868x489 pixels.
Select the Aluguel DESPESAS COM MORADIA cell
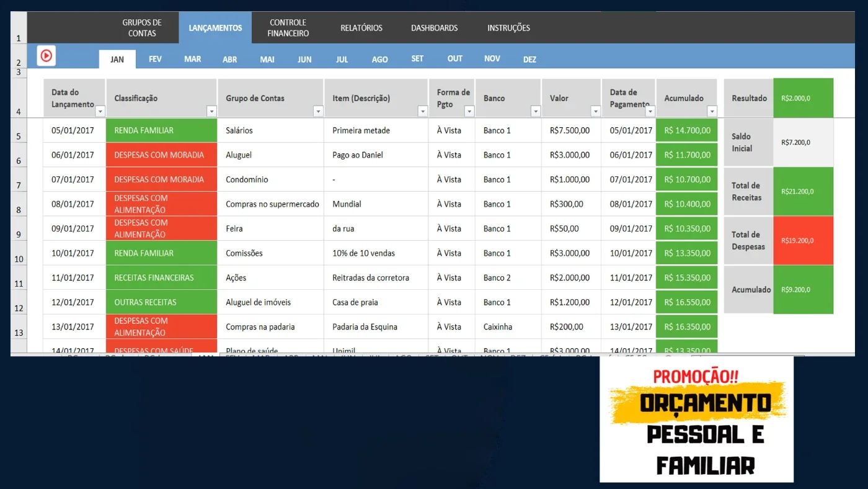click(162, 155)
